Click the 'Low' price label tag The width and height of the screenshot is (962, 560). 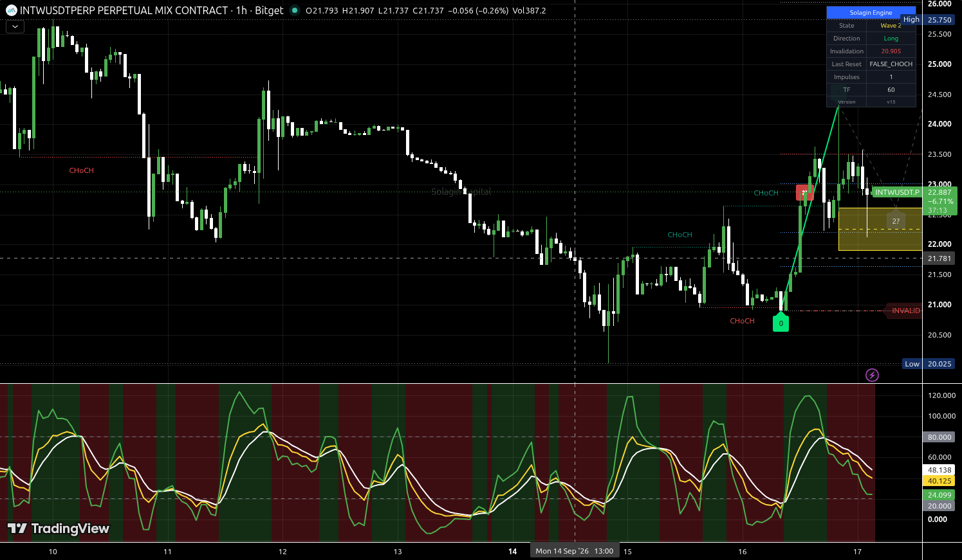click(912, 364)
